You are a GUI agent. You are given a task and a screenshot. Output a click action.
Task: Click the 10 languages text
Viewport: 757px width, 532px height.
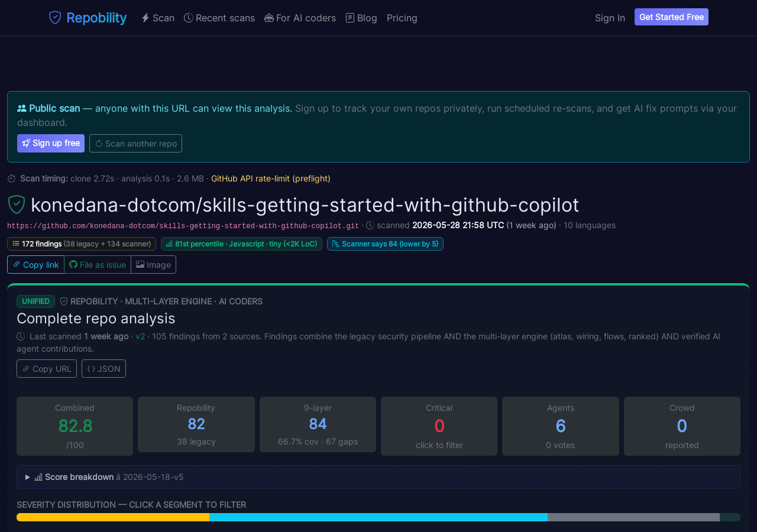click(x=590, y=225)
